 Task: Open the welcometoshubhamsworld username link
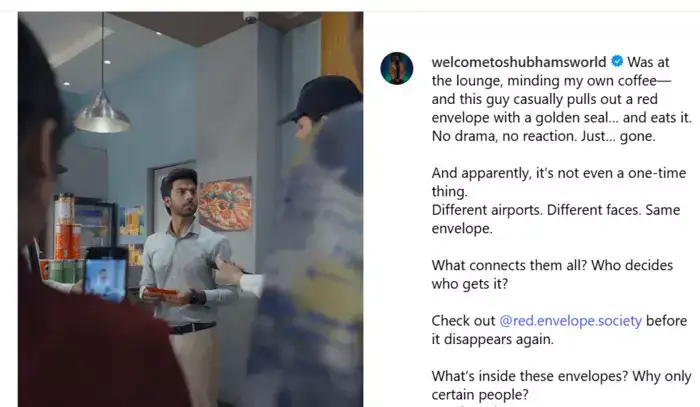click(519, 62)
